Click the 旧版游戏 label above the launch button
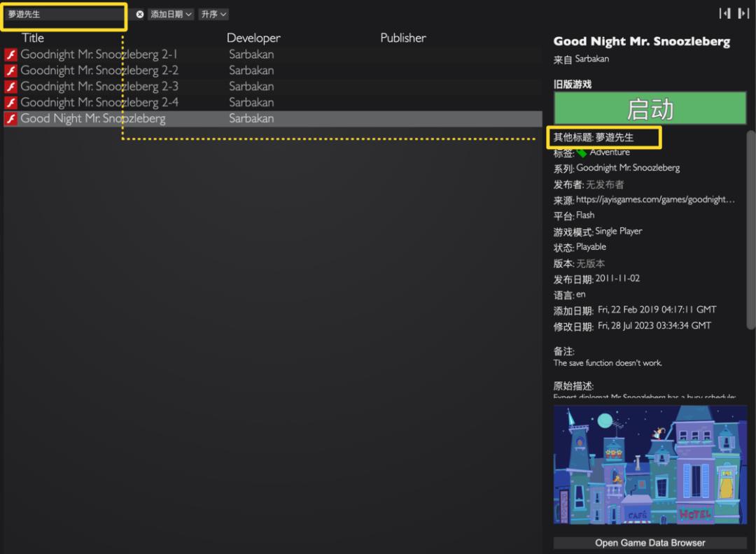This screenshot has height=554, width=756. pos(573,85)
